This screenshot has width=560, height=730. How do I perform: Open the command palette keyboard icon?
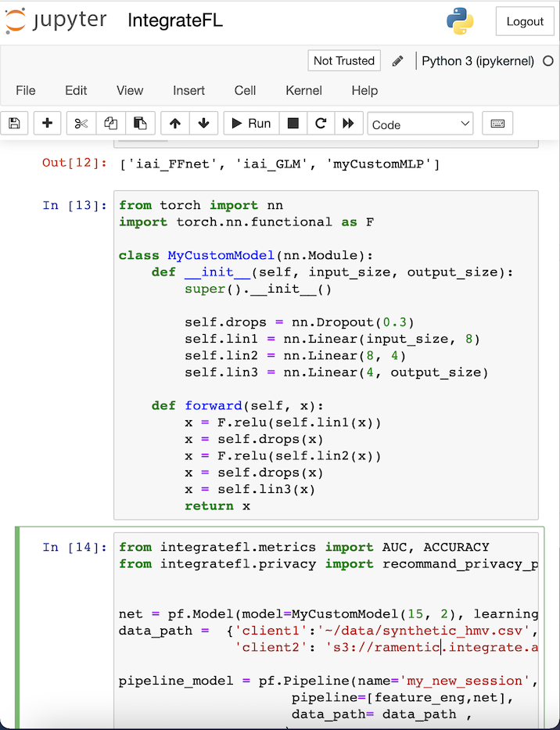pos(497,123)
